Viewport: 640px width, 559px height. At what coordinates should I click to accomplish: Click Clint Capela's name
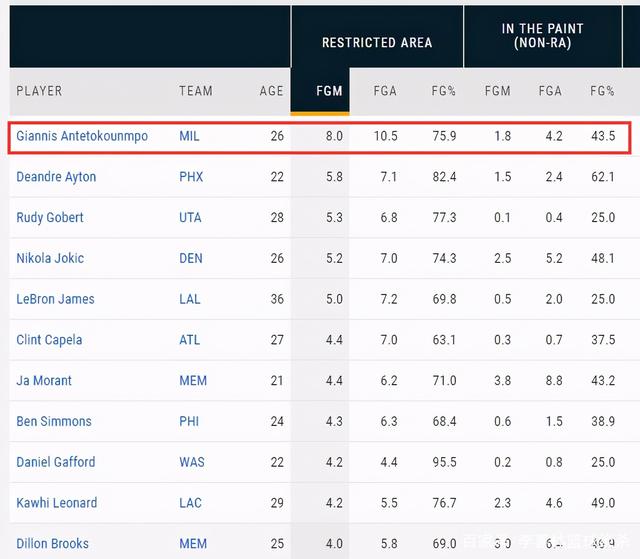click(49, 340)
